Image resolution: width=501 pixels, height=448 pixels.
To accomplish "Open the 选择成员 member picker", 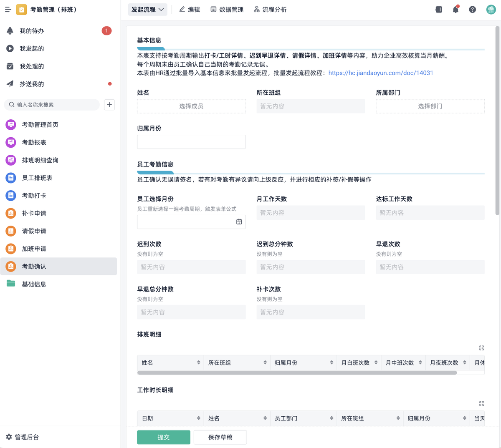I will 191,106.
